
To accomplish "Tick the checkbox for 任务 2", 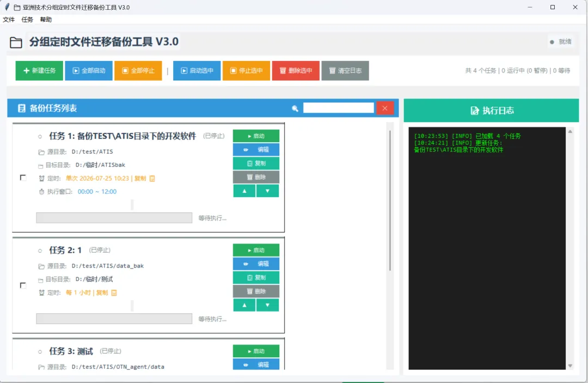I will pyautogui.click(x=23, y=285).
